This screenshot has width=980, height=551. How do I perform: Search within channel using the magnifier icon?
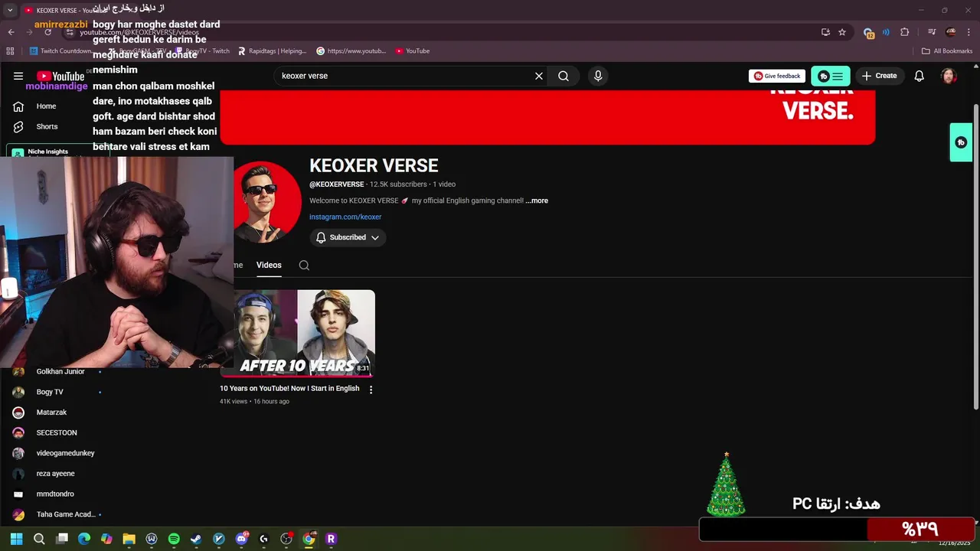click(x=304, y=265)
